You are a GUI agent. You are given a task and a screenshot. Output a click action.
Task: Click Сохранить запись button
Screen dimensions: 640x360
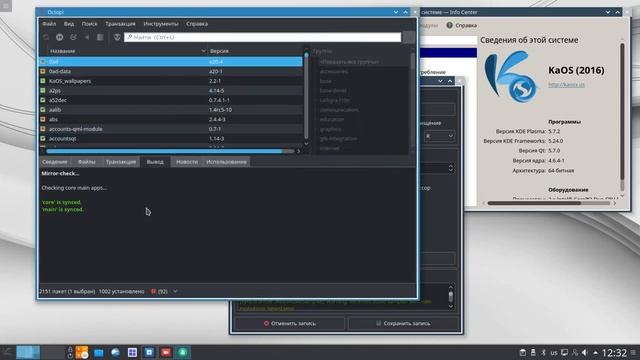click(x=403, y=323)
